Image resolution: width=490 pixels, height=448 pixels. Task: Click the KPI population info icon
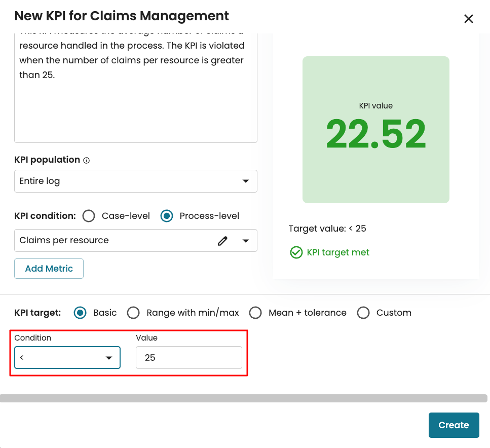point(87,160)
